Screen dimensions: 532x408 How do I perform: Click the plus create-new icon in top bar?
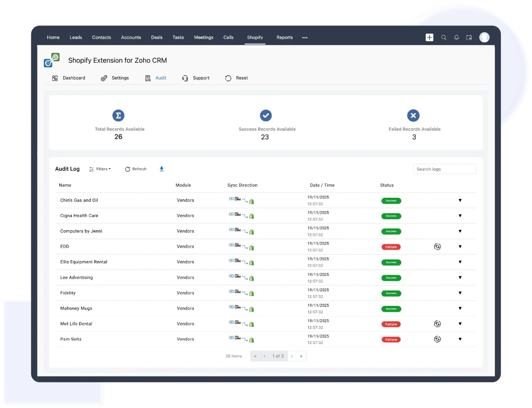429,37
